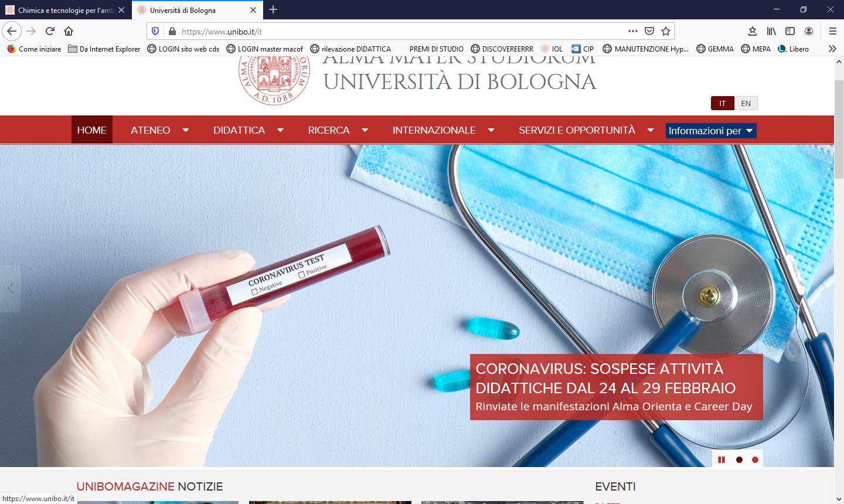This screenshot has height=504, width=844.
Task: Switch to Chimica e tecnologie tab
Action: pyautogui.click(x=65, y=10)
